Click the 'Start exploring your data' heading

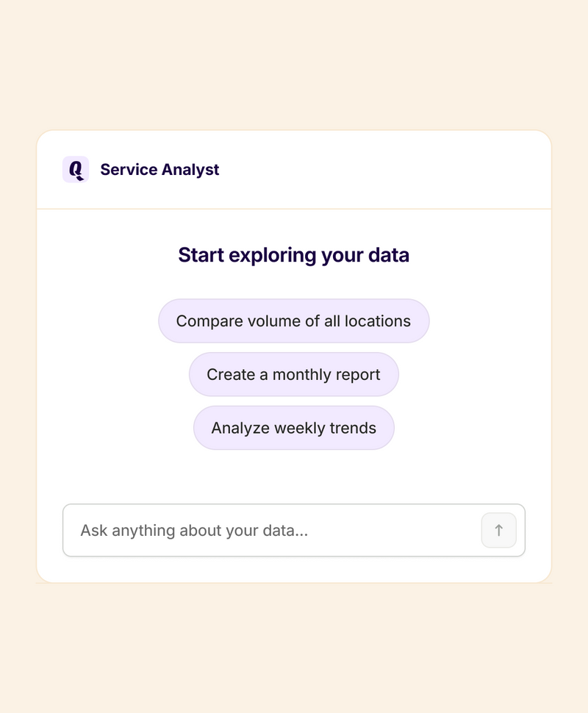(294, 255)
